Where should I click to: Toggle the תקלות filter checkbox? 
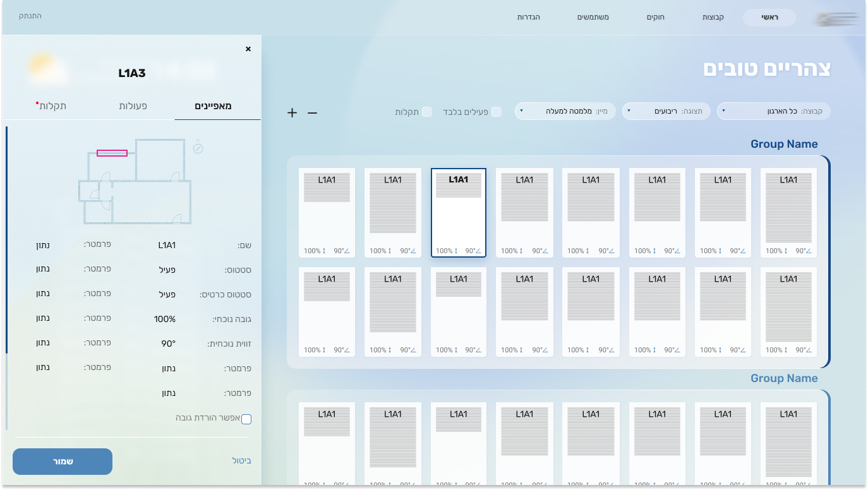(427, 112)
